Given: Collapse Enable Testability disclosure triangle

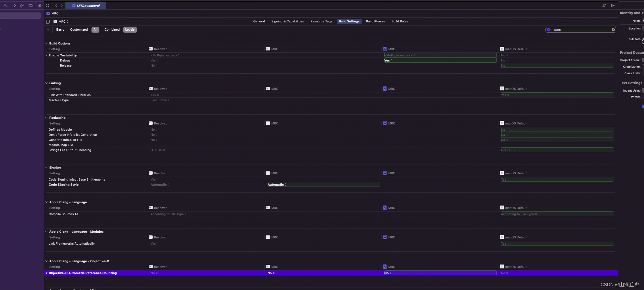Looking at the screenshot, I should 46,55.
